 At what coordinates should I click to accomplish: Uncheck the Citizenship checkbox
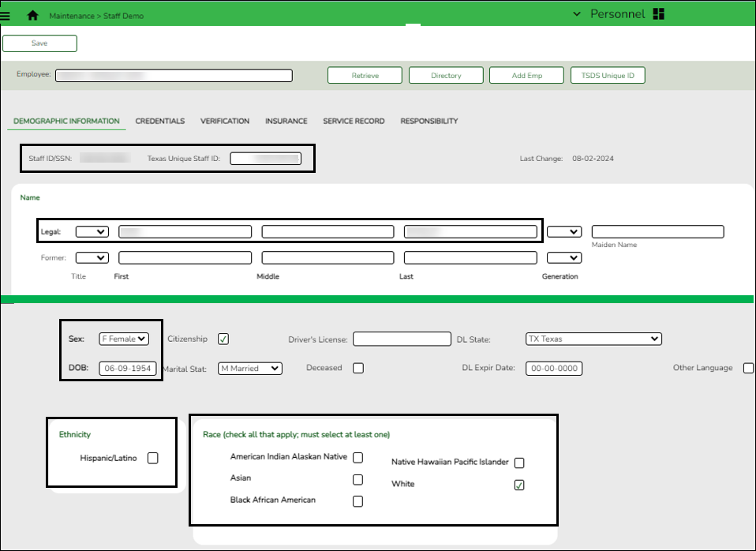tap(223, 338)
